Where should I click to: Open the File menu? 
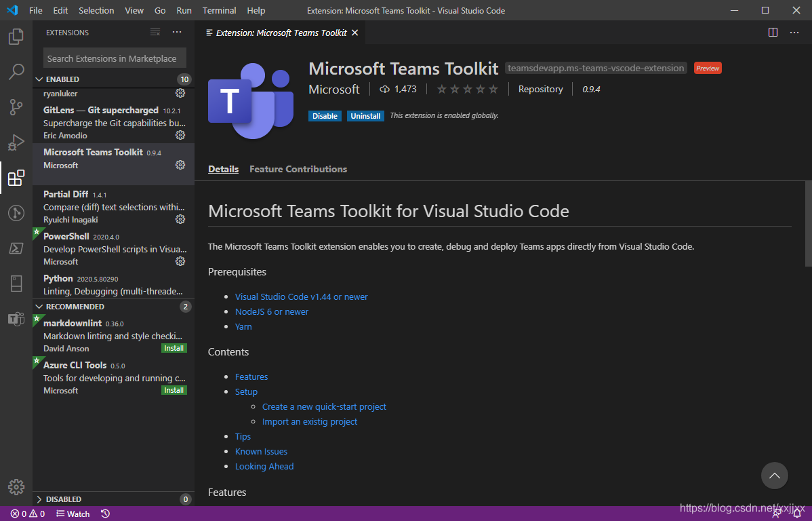click(x=36, y=10)
